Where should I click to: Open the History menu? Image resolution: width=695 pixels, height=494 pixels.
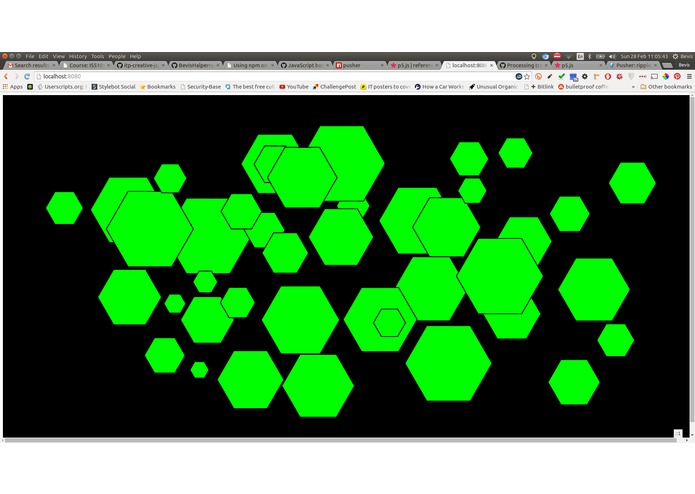pyautogui.click(x=78, y=56)
